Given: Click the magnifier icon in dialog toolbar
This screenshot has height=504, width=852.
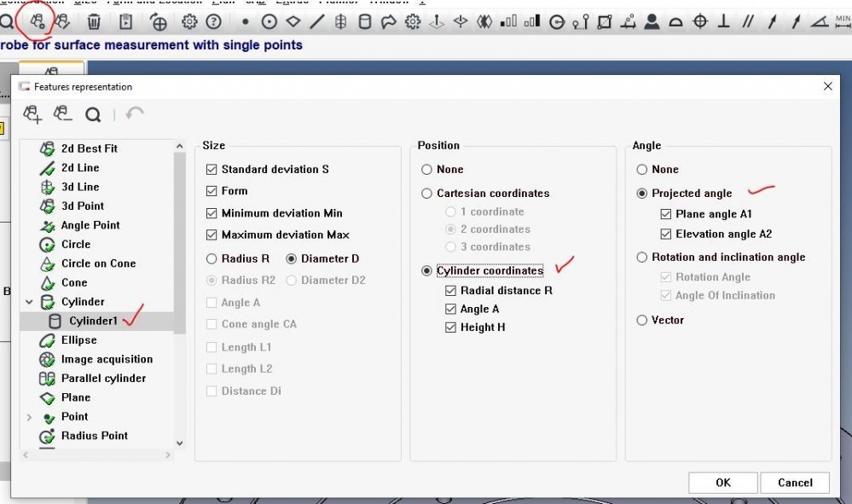Looking at the screenshot, I should click(x=93, y=114).
